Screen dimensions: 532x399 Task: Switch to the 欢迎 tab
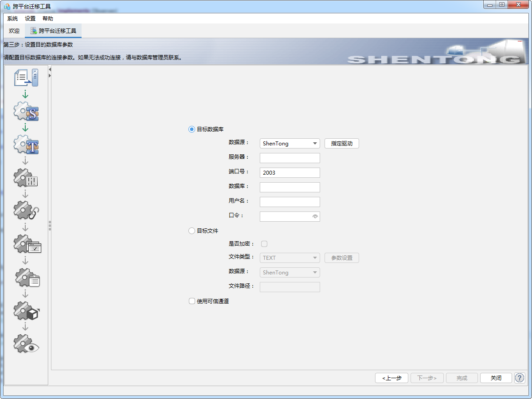[x=14, y=31]
